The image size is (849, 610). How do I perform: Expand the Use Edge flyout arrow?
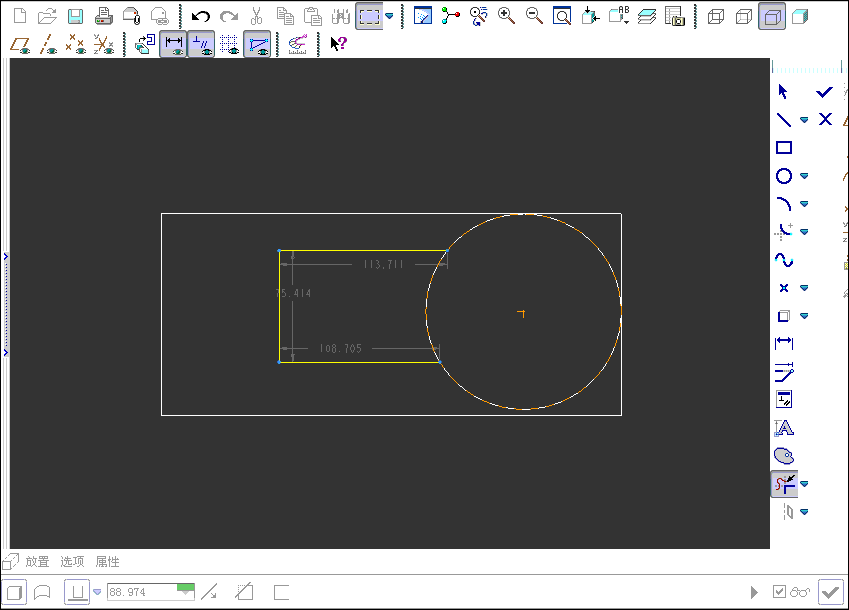[804, 316]
